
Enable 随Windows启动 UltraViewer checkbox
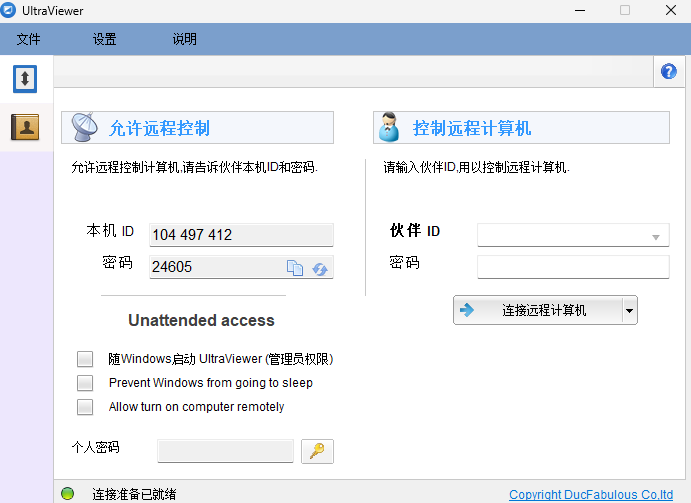click(86, 359)
